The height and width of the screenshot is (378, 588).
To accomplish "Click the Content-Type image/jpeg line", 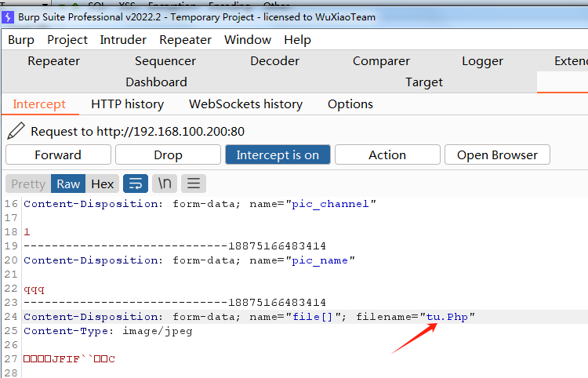I will click(108, 331).
